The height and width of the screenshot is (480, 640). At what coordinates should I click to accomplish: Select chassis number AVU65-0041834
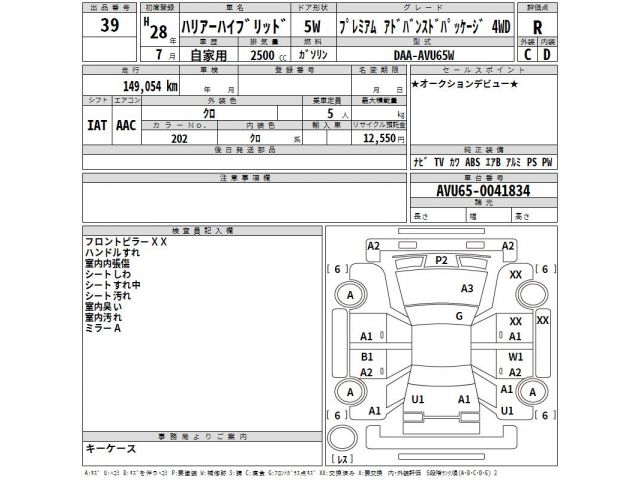pyautogui.click(x=483, y=191)
